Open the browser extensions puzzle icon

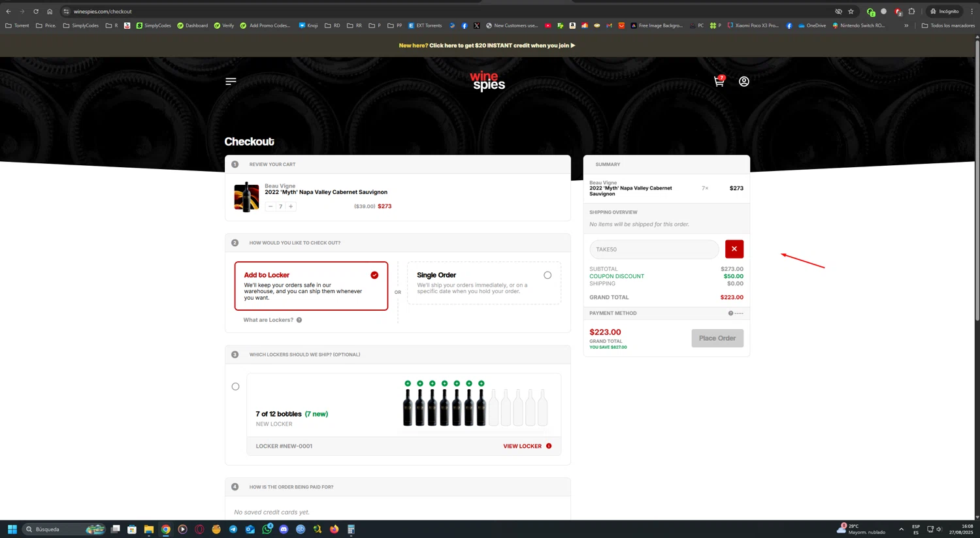[912, 11]
